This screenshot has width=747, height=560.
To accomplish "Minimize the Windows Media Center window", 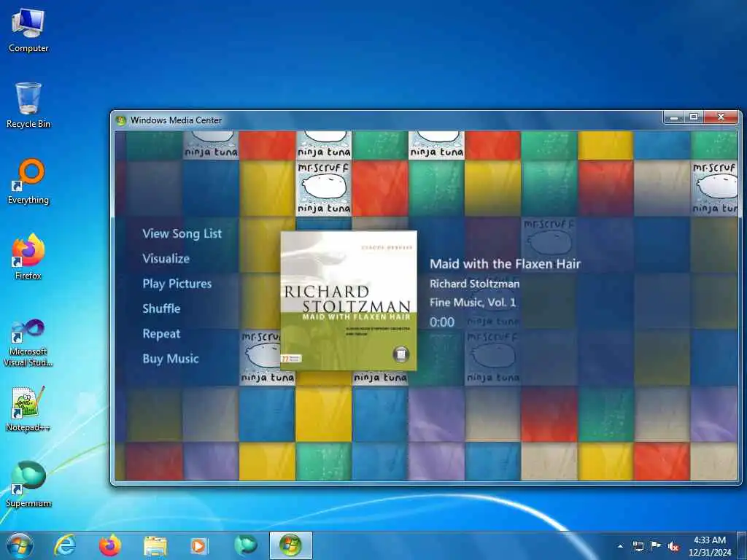I will (673, 117).
